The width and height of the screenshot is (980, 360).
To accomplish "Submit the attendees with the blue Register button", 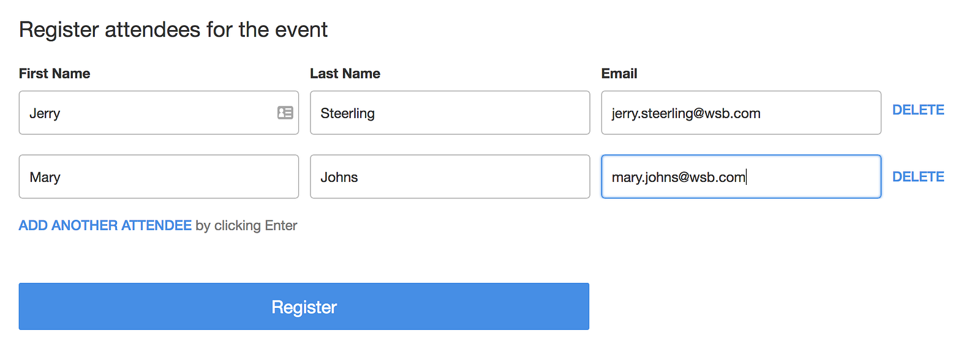I will coord(304,307).
